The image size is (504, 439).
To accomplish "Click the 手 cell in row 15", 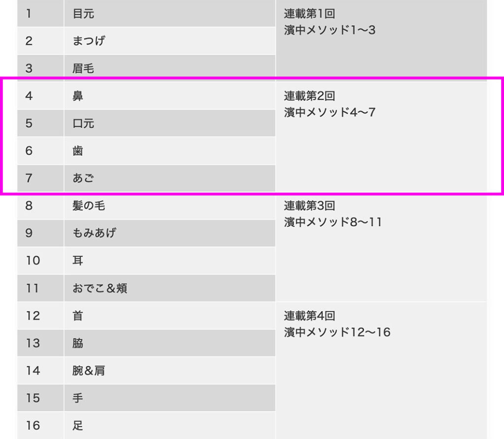I will click(x=78, y=398).
